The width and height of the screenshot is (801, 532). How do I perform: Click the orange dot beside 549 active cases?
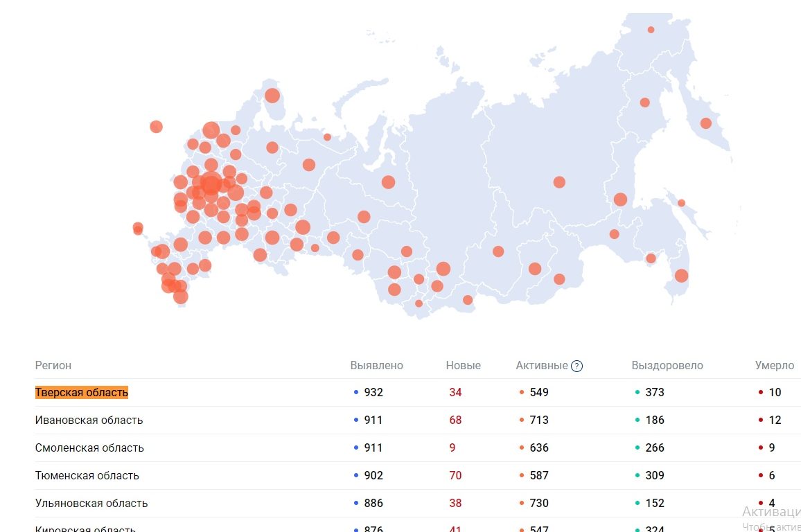[522, 393]
